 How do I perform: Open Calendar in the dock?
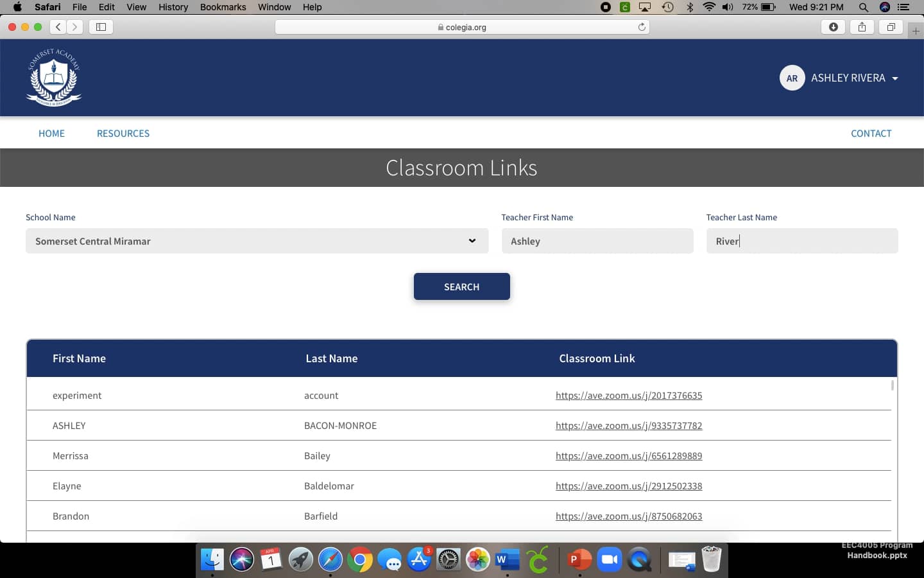click(271, 559)
